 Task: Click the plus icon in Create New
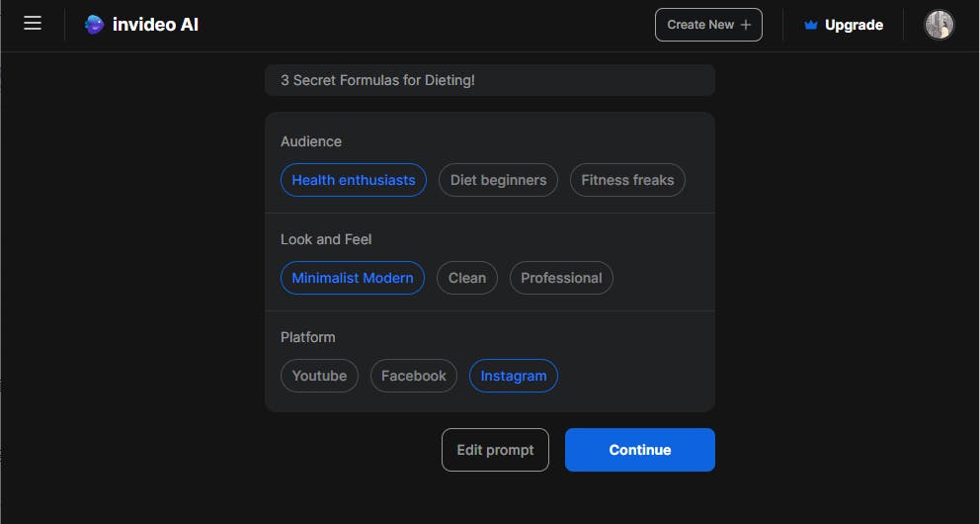pyautogui.click(x=746, y=25)
